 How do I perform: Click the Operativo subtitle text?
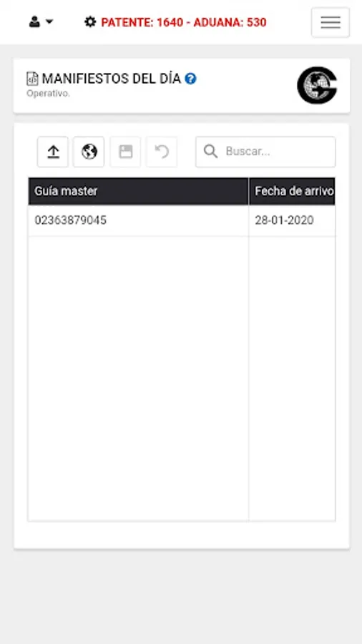(48, 94)
